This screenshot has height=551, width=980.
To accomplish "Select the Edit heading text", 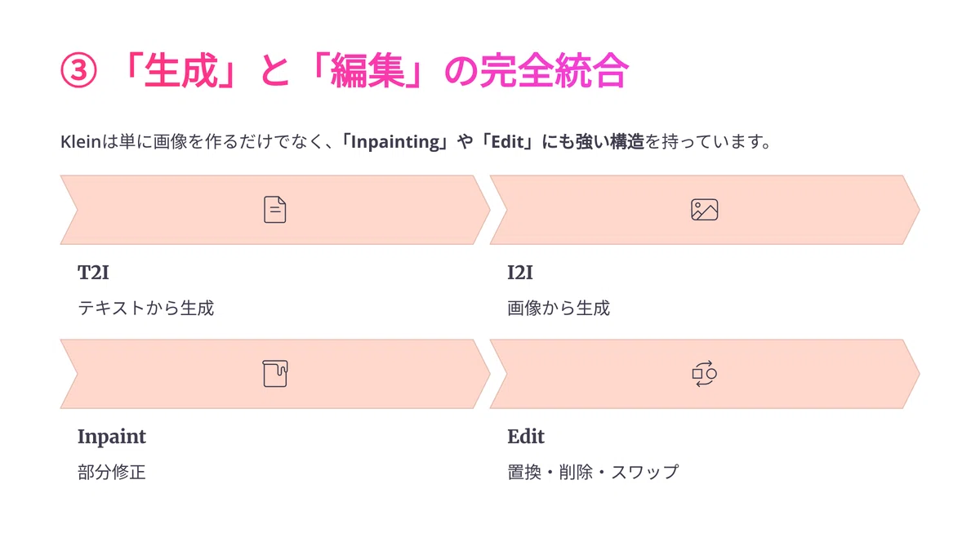I will tap(526, 437).
